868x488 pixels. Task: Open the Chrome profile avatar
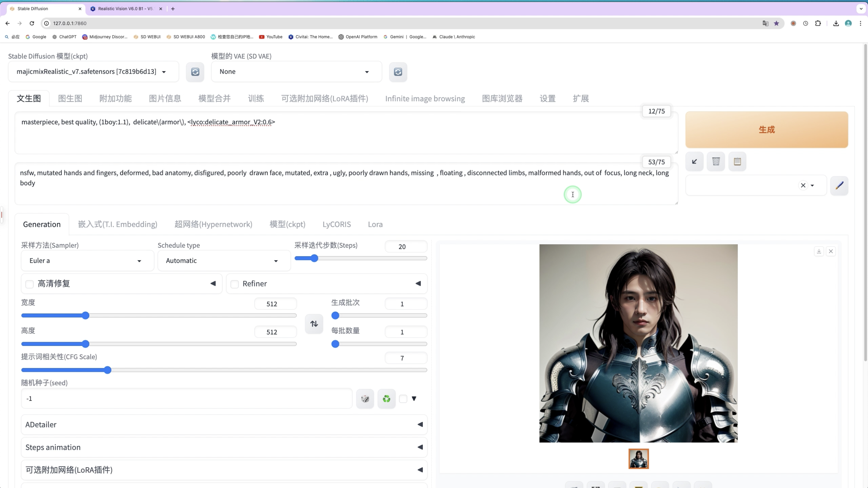pos(849,23)
